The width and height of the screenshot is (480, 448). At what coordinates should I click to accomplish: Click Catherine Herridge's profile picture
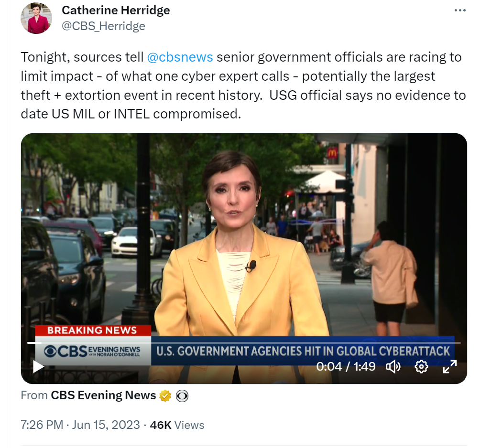tap(36, 18)
